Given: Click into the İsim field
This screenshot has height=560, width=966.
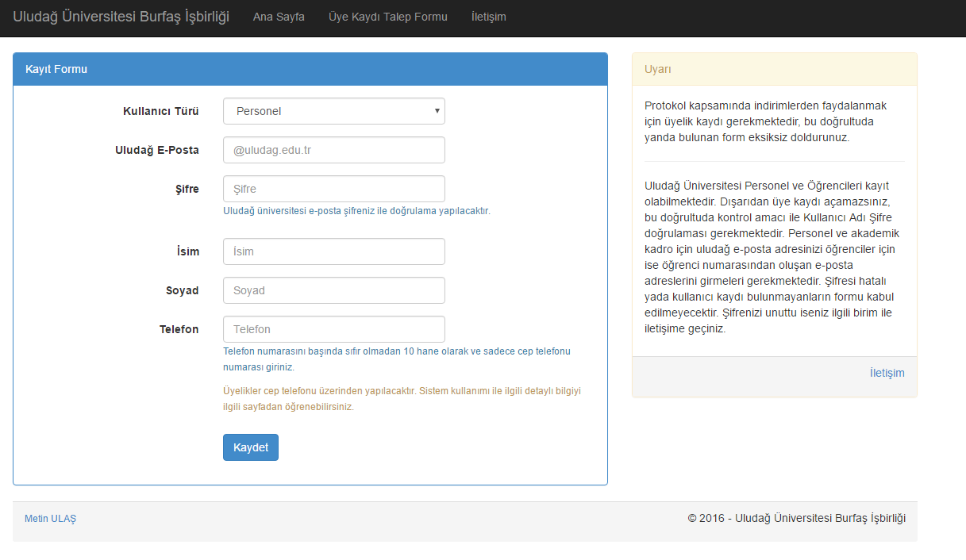Looking at the screenshot, I should pyautogui.click(x=334, y=251).
